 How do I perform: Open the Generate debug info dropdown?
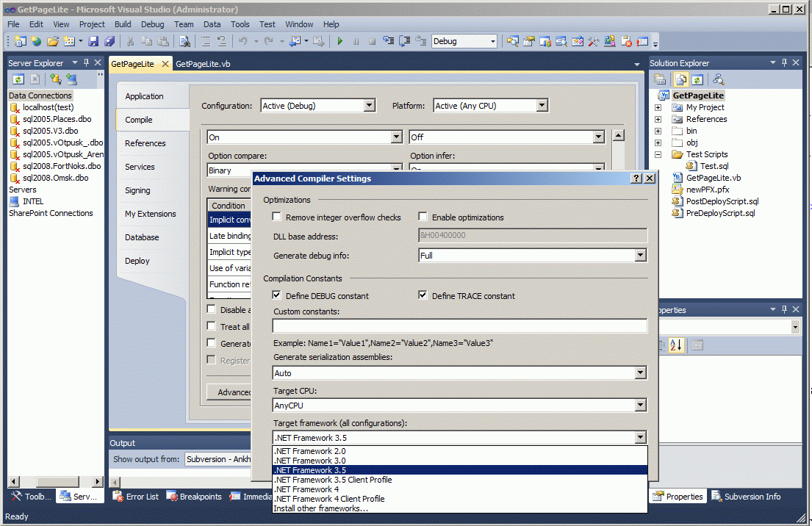[641, 255]
